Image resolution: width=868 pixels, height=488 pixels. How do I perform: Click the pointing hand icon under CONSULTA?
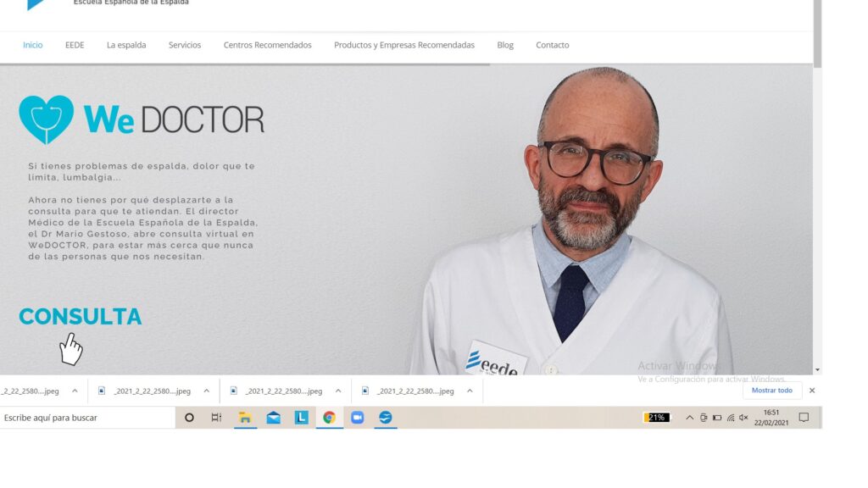[x=71, y=349]
